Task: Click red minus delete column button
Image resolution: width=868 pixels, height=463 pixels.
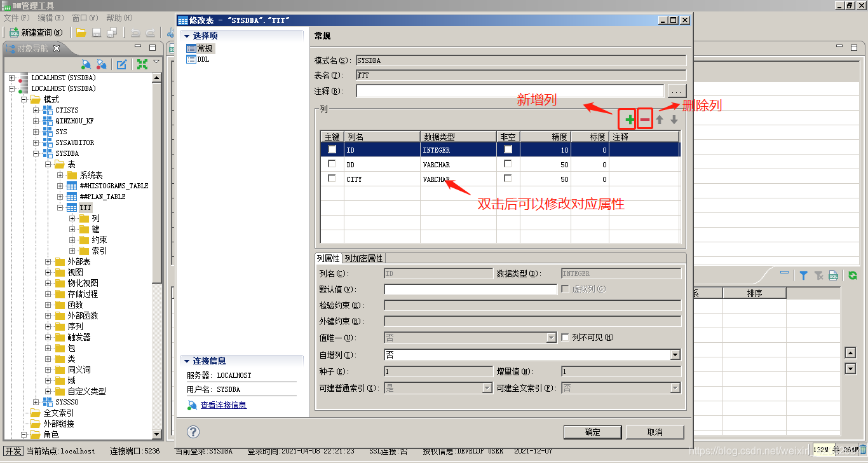Action: (645, 120)
